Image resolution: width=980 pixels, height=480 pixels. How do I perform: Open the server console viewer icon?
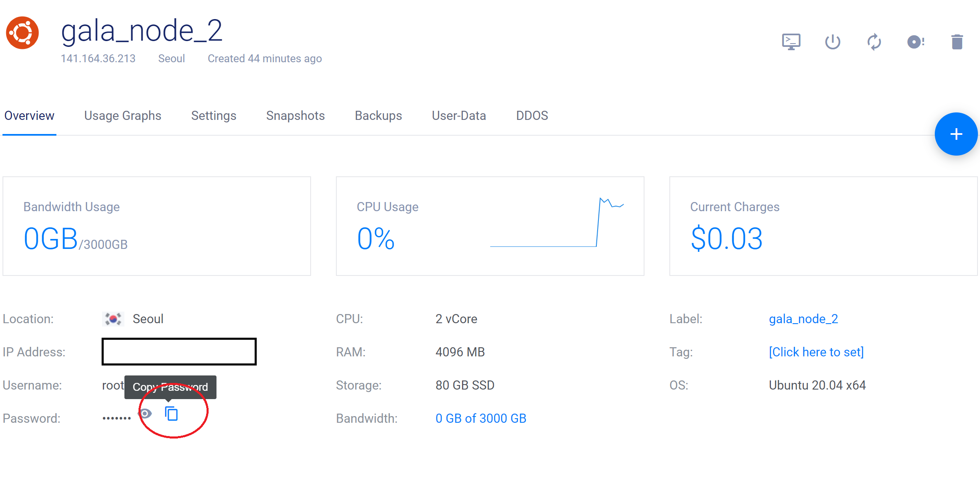click(791, 42)
